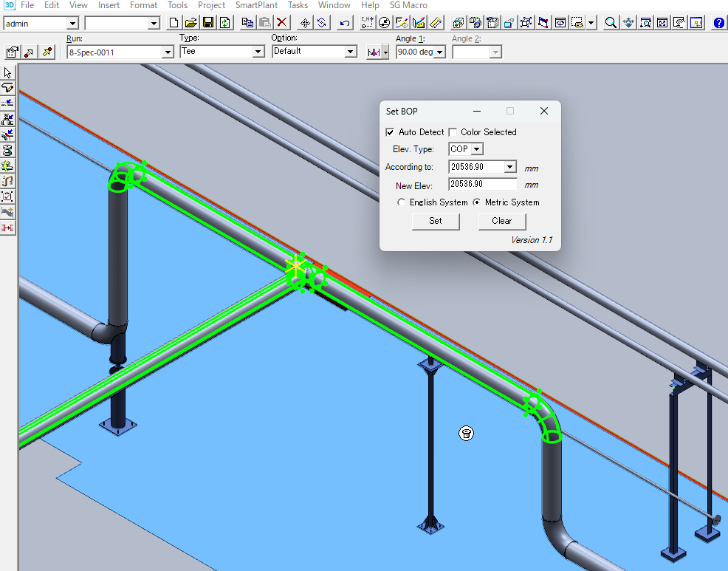Click the red X Delete icon
The image size is (728, 571).
click(282, 23)
